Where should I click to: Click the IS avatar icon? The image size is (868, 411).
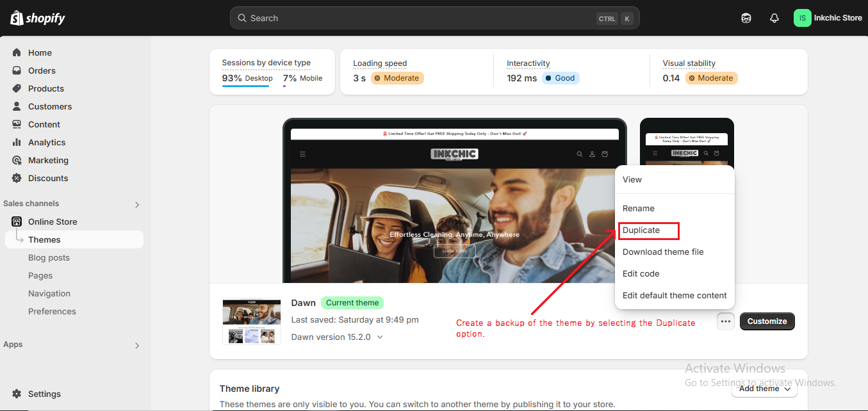[x=802, y=18]
